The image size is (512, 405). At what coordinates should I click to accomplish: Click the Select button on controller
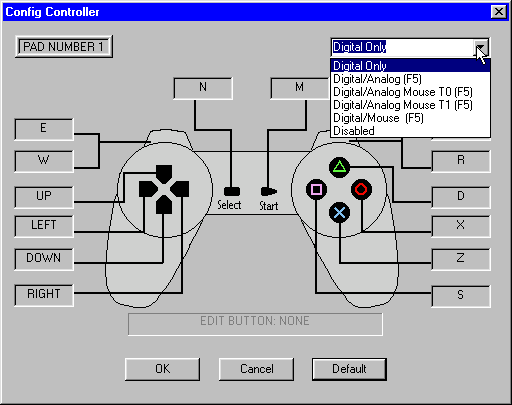(x=232, y=191)
